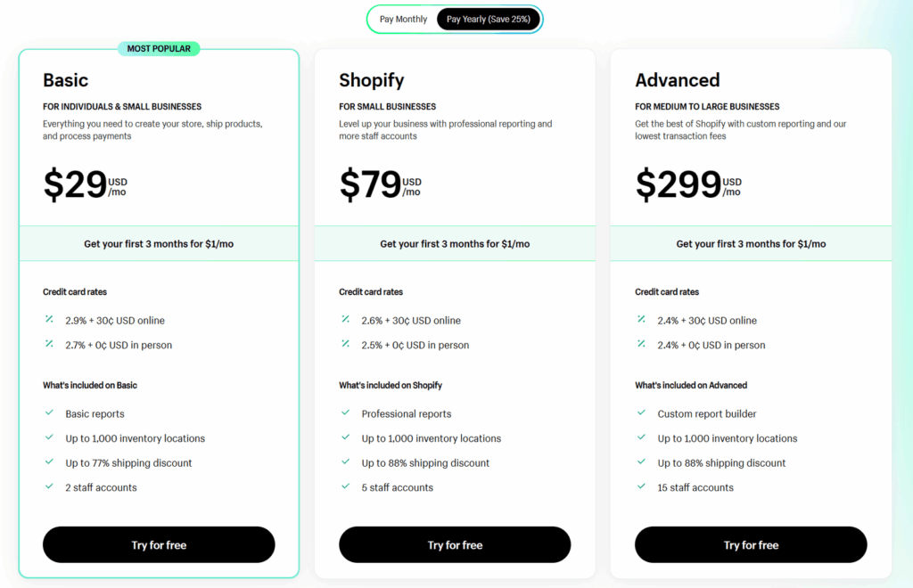
Task: Click percent icon beside Shopify 2.5% in-person rate
Action: [345, 345]
